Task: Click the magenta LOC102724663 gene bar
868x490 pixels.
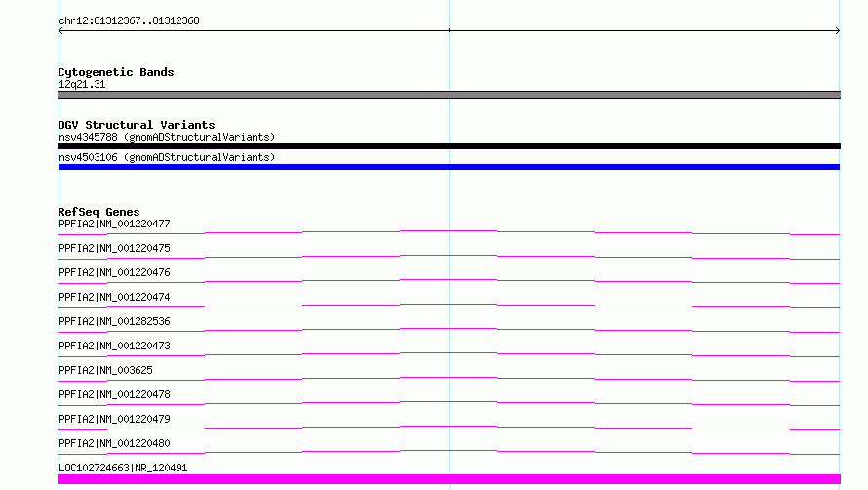Action: pyautogui.click(x=449, y=479)
